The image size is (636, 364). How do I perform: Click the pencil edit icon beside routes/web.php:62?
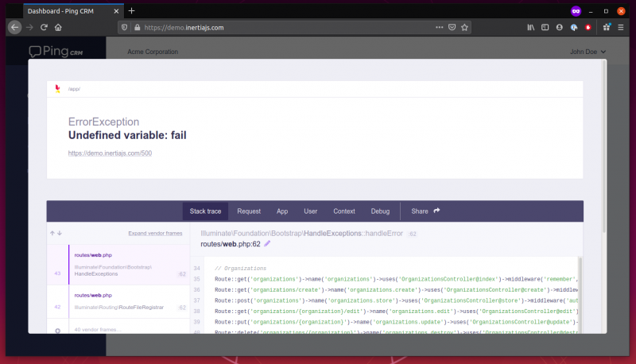[267, 244]
